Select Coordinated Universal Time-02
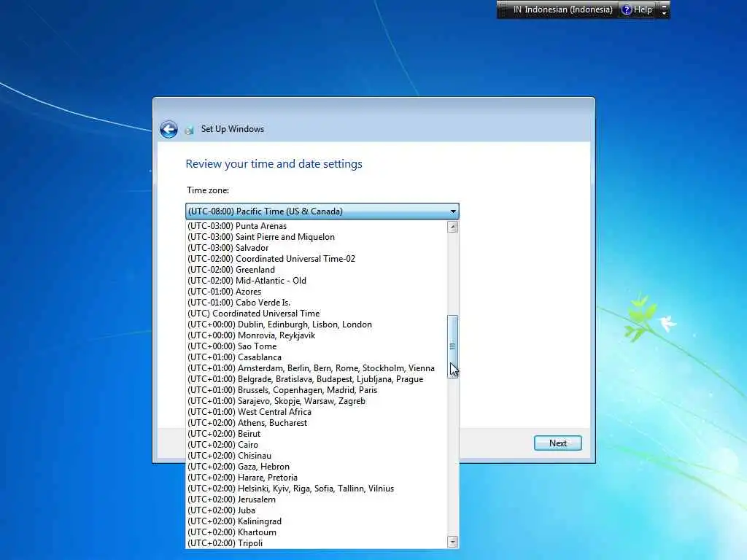The width and height of the screenshot is (747, 560). coord(317,259)
